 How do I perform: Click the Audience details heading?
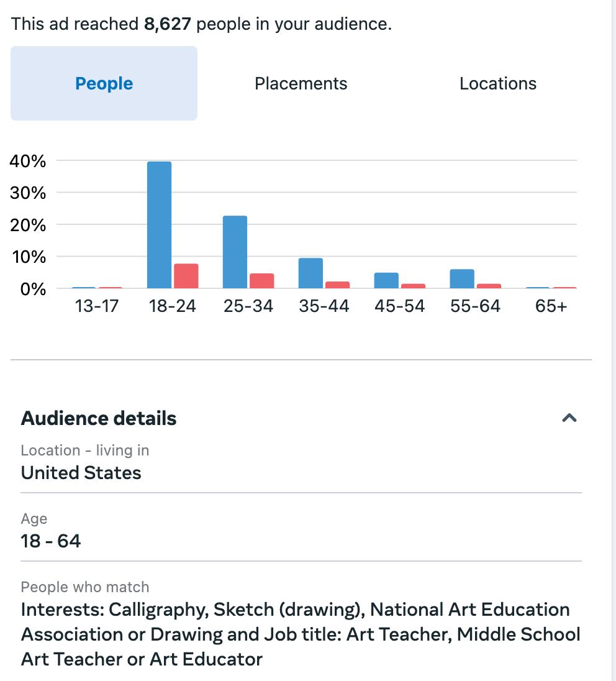tap(99, 418)
